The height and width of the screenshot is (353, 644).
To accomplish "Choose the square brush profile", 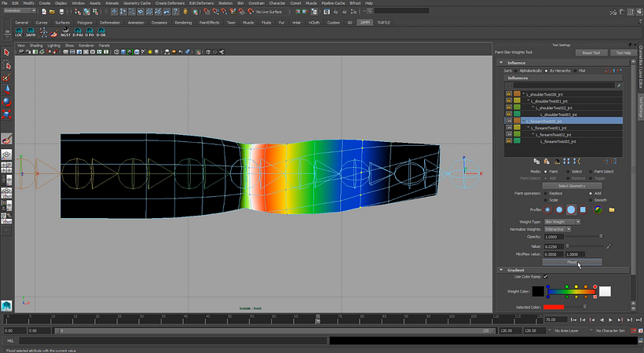I will click(x=584, y=209).
